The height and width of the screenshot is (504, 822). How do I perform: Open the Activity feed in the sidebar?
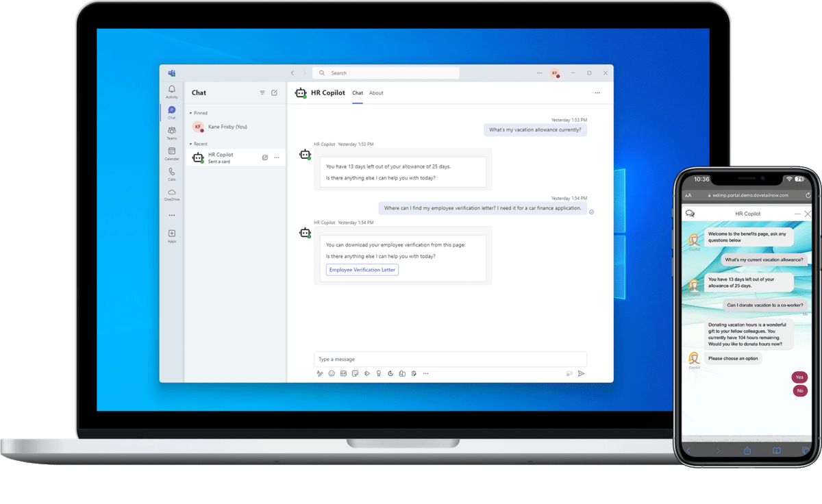pyautogui.click(x=171, y=91)
